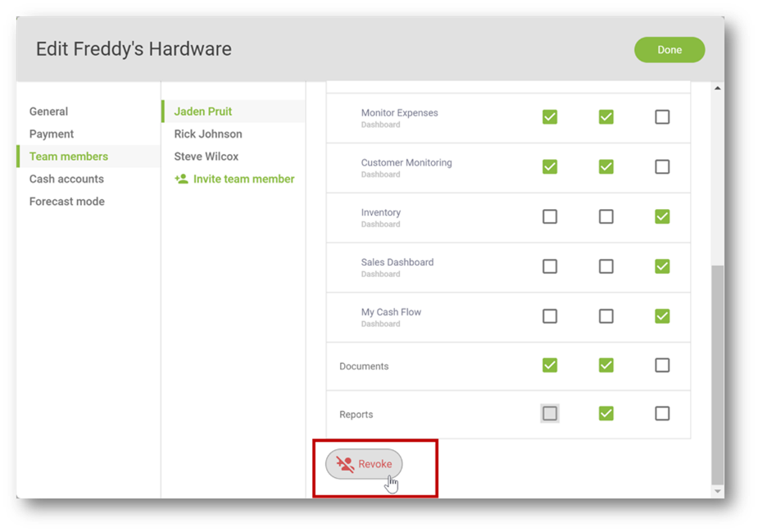The height and width of the screenshot is (532, 758).
Task: Click greyed first checkbox in Reports row
Action: tap(550, 413)
